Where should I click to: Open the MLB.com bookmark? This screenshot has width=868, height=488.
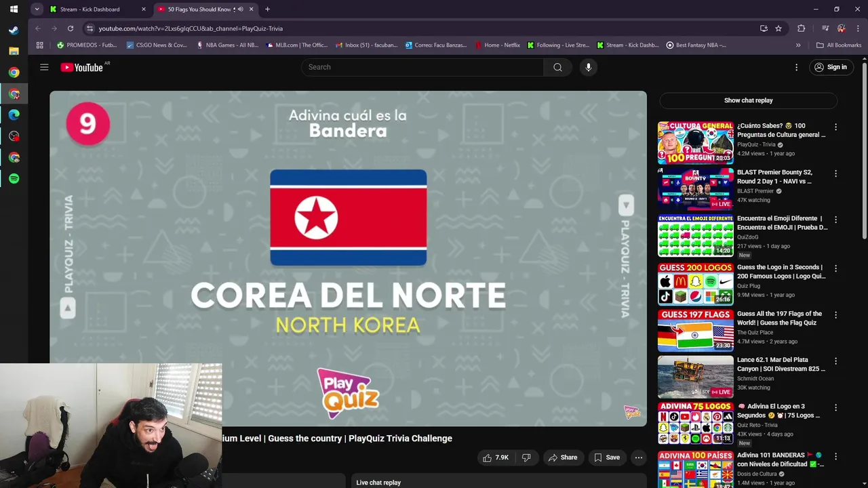298,45
